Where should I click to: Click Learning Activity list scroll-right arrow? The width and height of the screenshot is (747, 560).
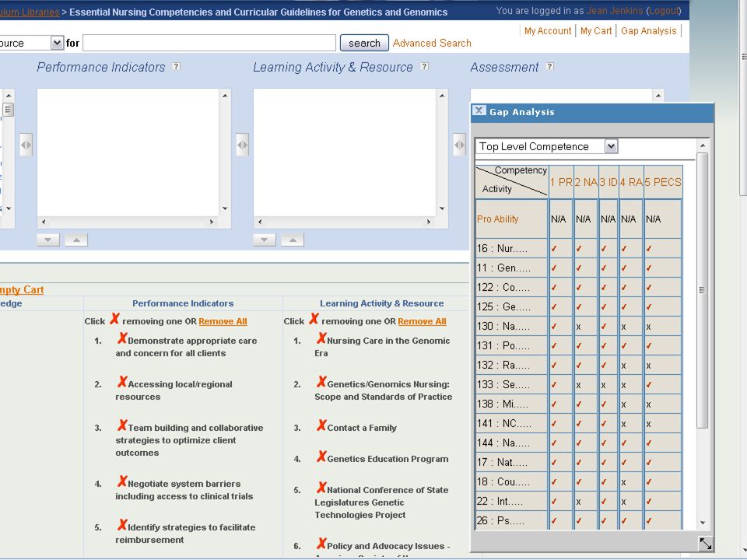pos(428,222)
